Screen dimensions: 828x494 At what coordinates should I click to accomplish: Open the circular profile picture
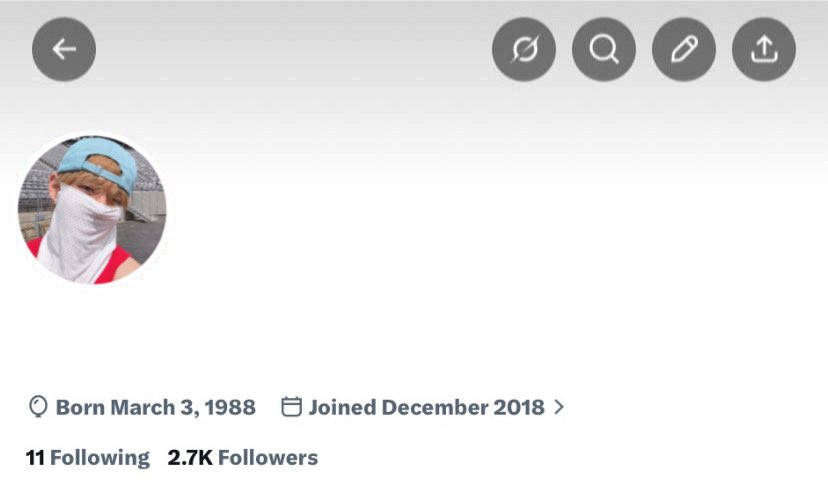(92, 209)
